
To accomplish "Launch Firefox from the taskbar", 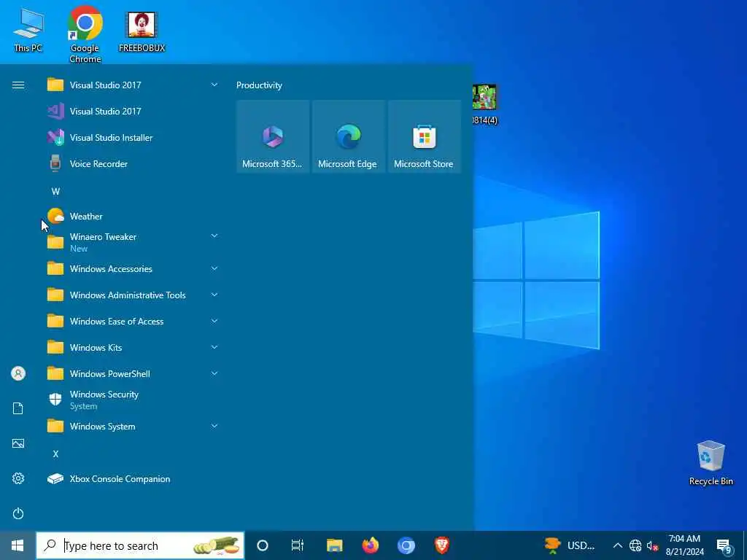I will point(370,545).
